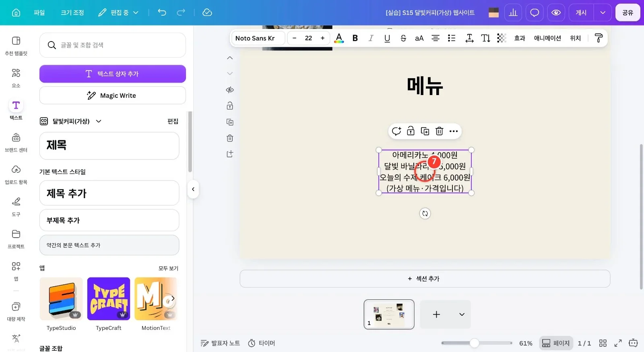Add the brand 제목 text style
644x352 pixels.
[x=109, y=145]
